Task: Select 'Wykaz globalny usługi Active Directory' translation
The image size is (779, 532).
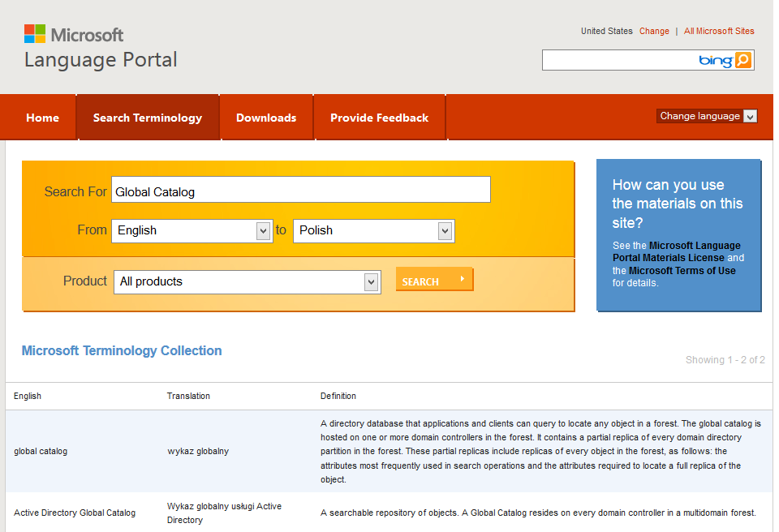Action: point(224,513)
